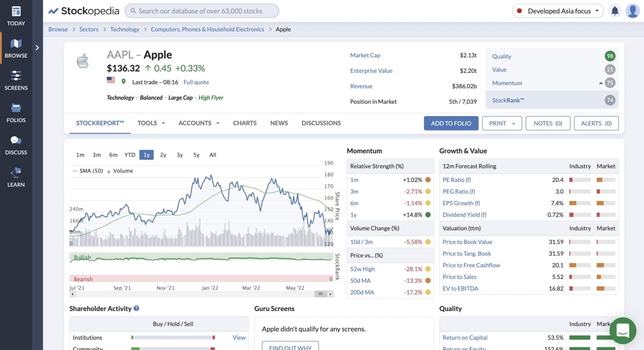Open the Developed Asia focus dropdown
The width and height of the screenshot is (644, 350).
click(x=558, y=10)
